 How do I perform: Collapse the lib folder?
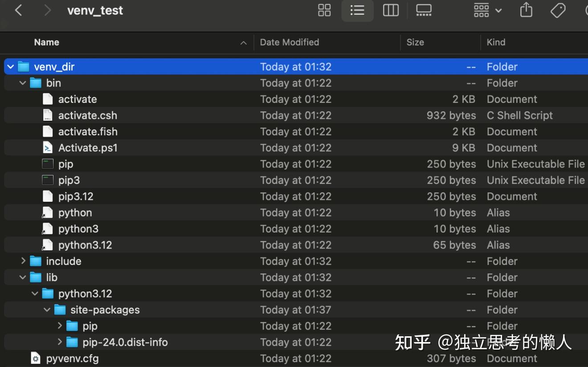[x=22, y=277]
